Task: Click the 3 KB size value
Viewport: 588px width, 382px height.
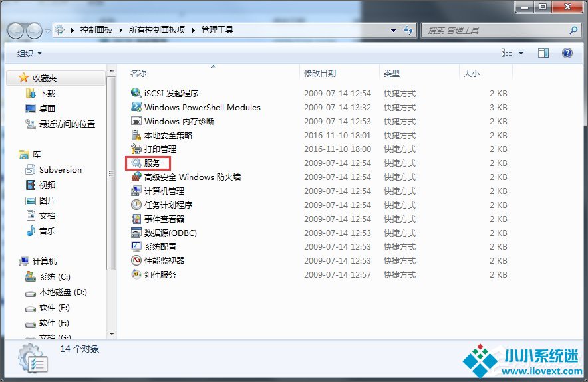Action: 498,108
